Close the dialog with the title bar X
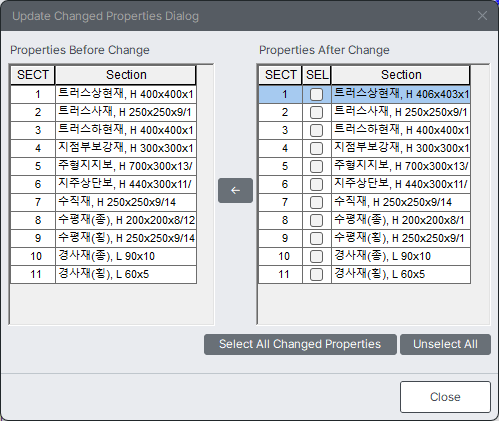 (482, 16)
